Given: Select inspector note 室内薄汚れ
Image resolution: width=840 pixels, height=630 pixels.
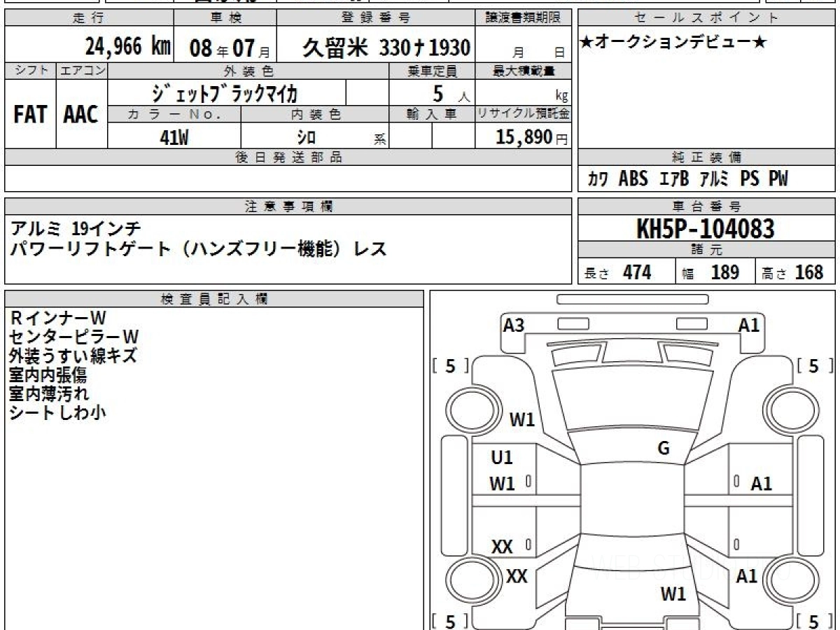Looking at the screenshot, I should point(49,393).
